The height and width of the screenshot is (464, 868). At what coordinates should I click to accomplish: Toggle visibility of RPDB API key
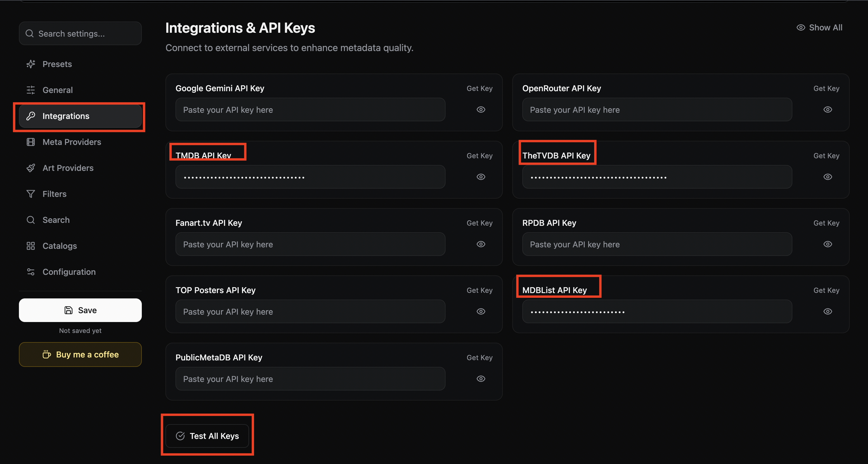pyautogui.click(x=828, y=244)
